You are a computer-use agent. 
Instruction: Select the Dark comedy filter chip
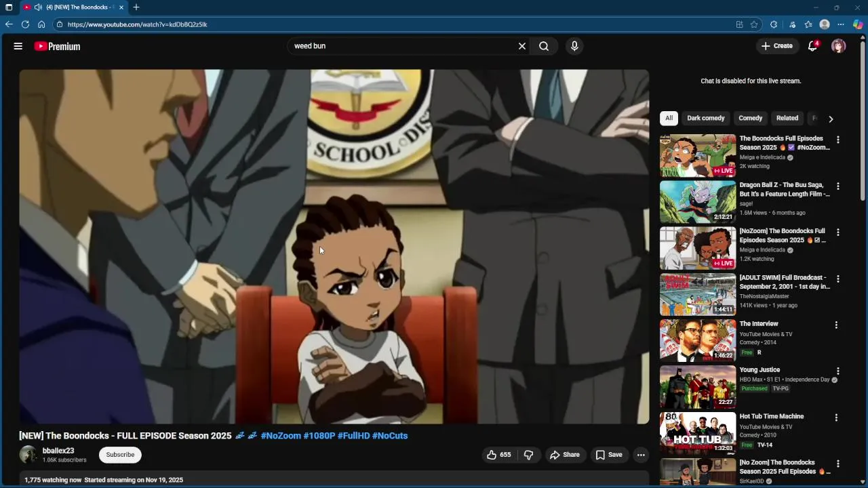point(706,118)
